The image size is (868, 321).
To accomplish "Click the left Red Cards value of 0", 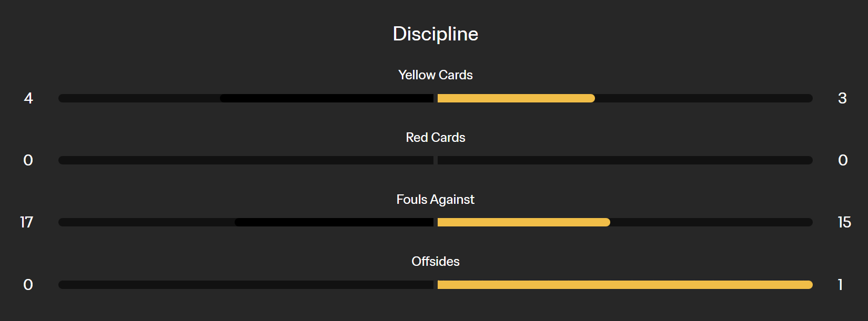I will 28,160.
